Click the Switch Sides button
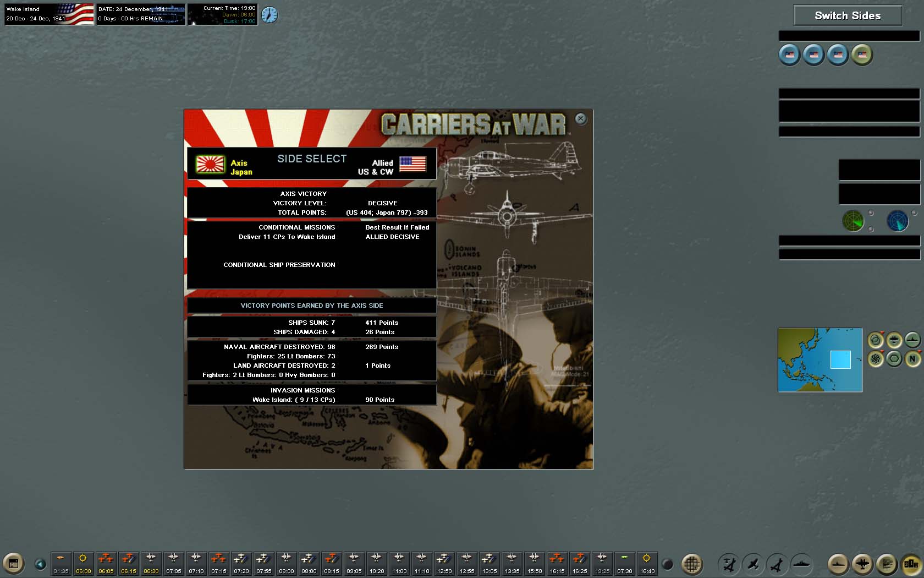This screenshot has width=924, height=578. click(x=848, y=15)
